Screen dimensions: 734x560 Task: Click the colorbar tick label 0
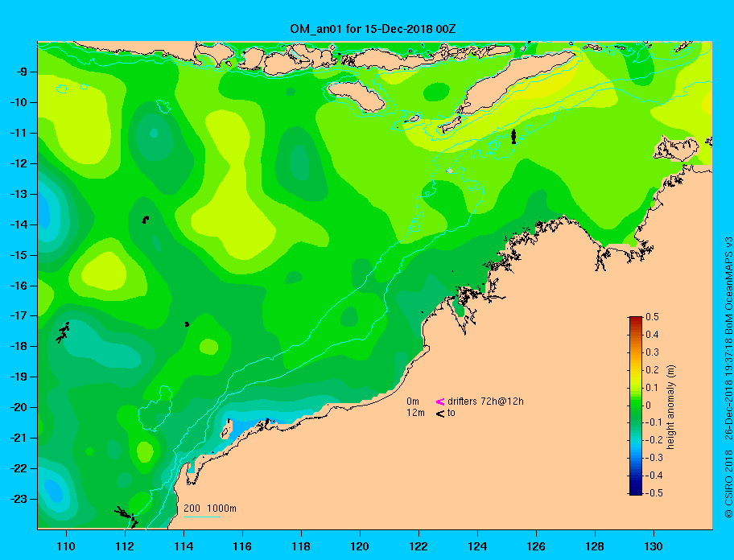(x=649, y=406)
